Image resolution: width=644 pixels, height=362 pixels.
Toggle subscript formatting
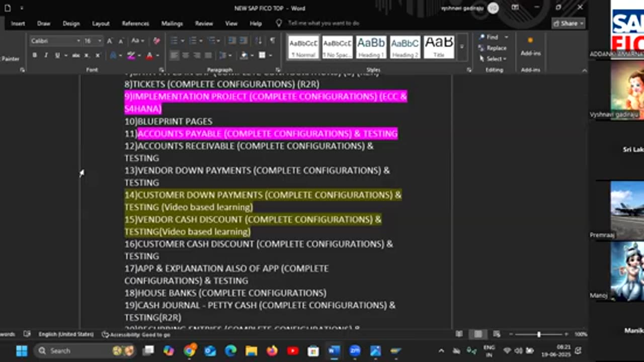click(87, 55)
